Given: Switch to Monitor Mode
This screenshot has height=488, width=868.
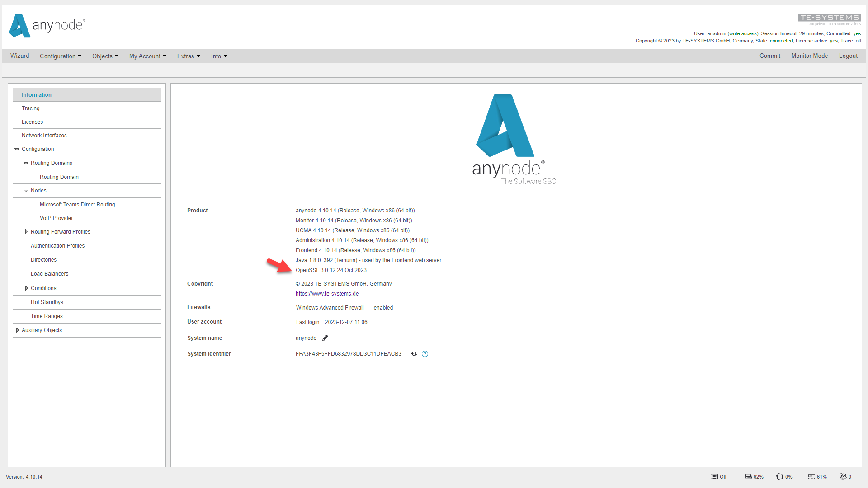Looking at the screenshot, I should (x=810, y=56).
